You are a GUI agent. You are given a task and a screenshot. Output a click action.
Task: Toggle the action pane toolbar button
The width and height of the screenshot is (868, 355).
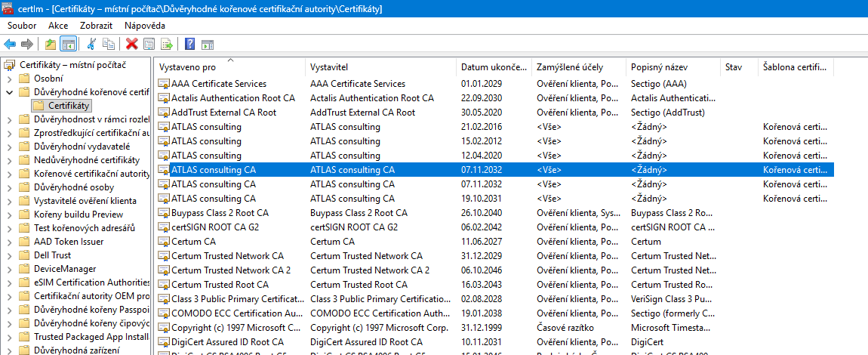coord(208,45)
